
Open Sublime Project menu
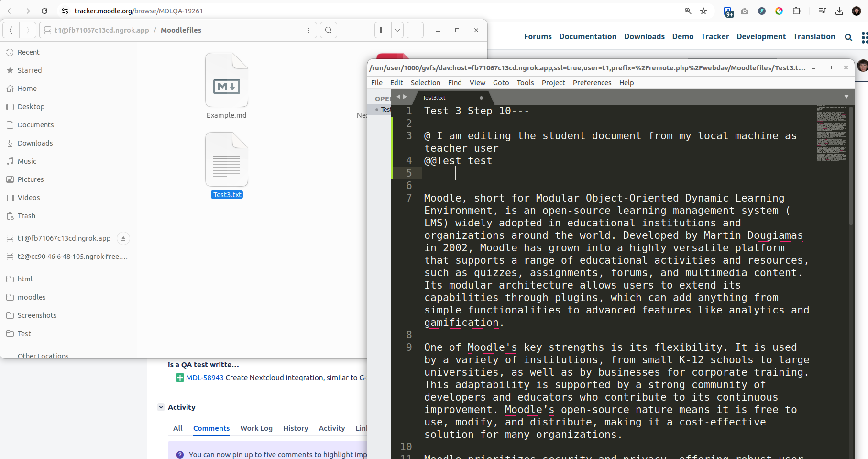point(553,83)
